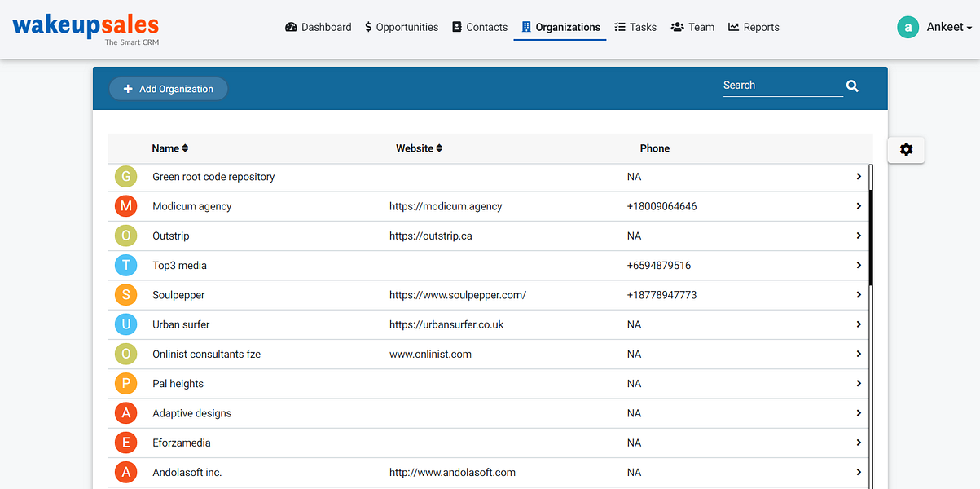Viewport: 980px width, 489px height.
Task: Expand the Top3 media row chevron
Action: click(859, 265)
